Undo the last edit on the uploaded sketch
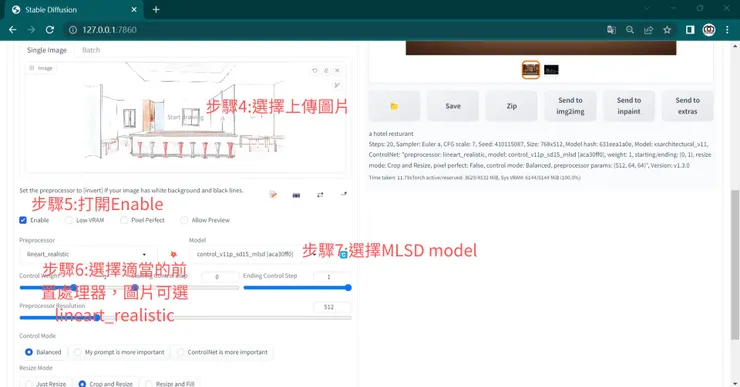 pyautogui.click(x=315, y=70)
